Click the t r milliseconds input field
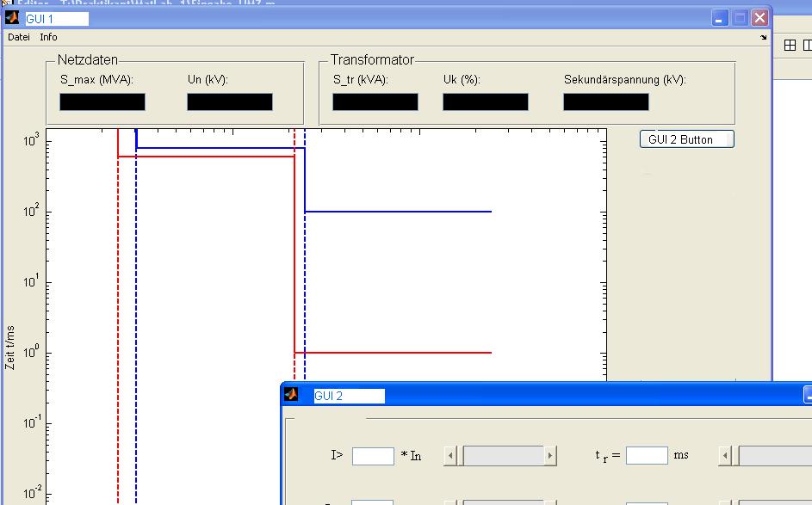The width and height of the screenshot is (812, 505). [647, 456]
